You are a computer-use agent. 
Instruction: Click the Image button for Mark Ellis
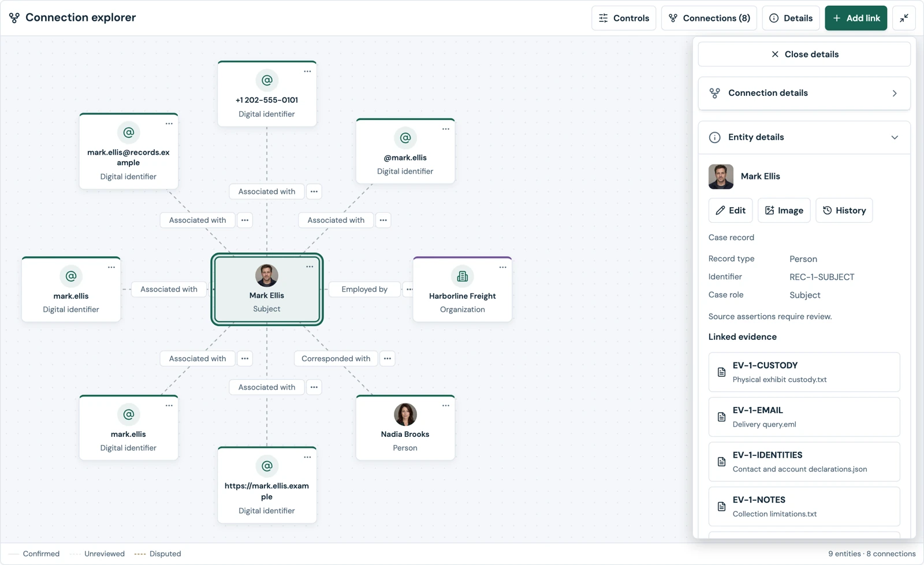(784, 211)
